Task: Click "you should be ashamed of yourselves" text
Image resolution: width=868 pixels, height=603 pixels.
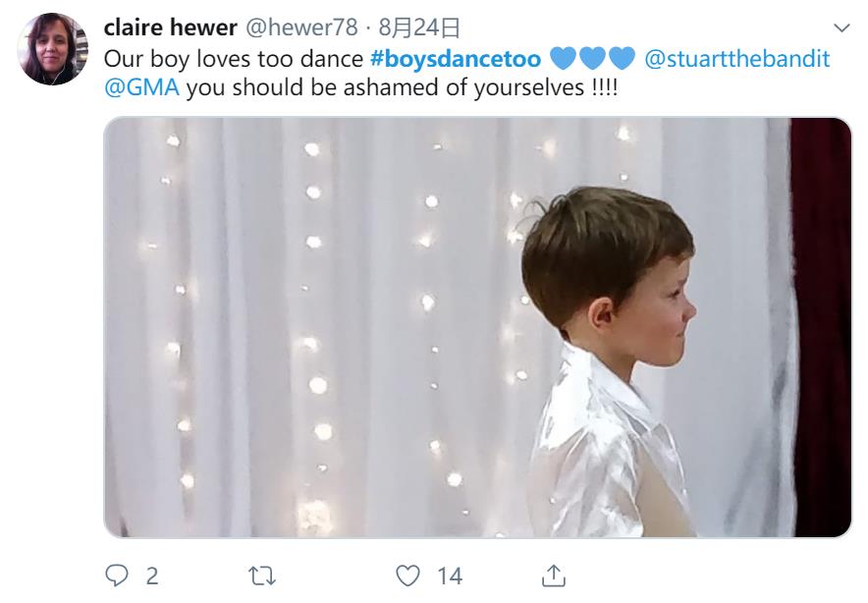Action: [385, 87]
